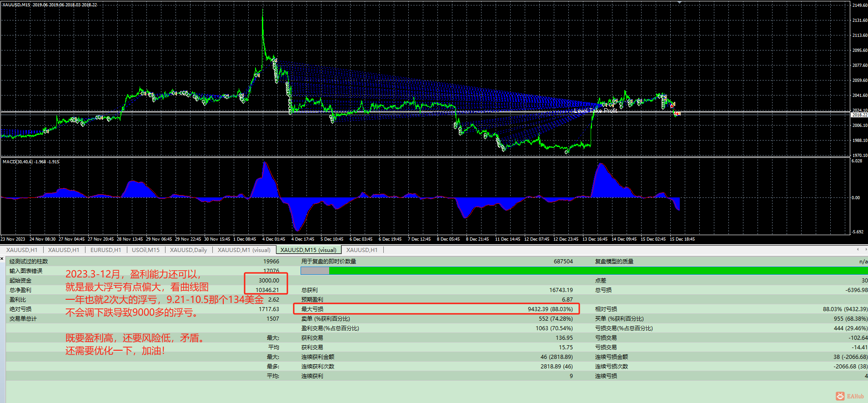Click the short positions value 552 (74.28%)
The width and height of the screenshot is (868, 403).
point(556,319)
